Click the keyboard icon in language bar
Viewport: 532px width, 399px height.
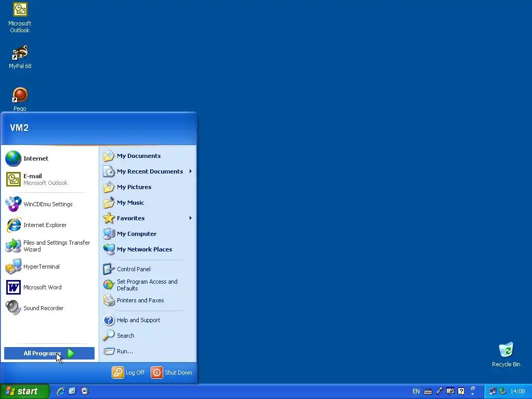(x=428, y=392)
